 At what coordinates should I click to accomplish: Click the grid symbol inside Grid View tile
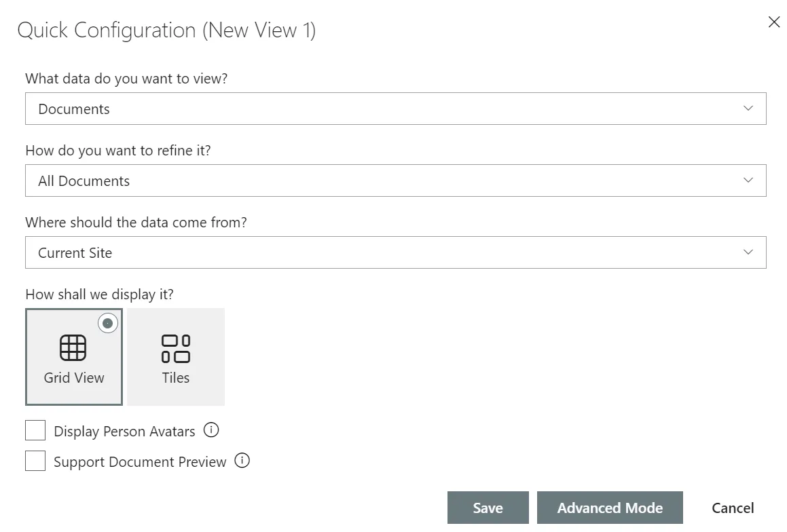[x=73, y=346]
